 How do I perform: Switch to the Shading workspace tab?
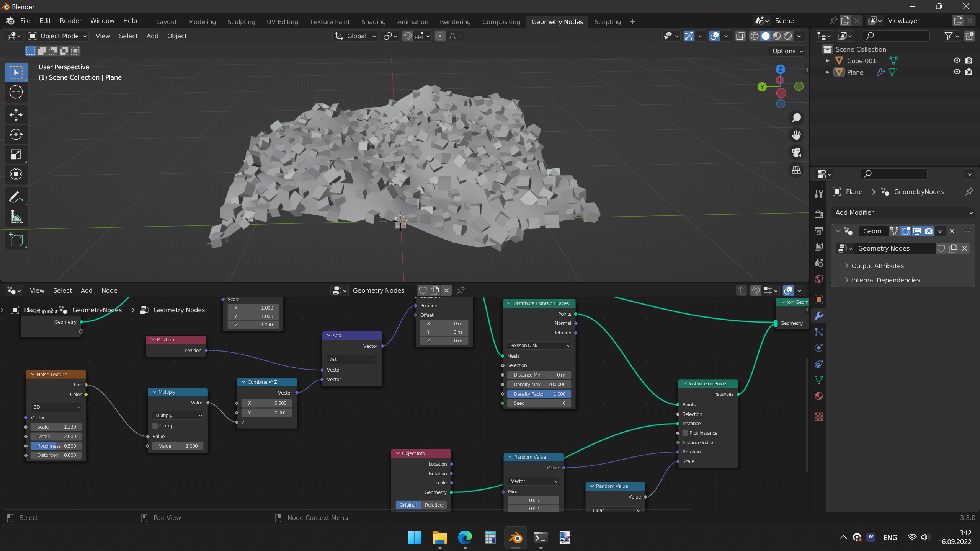coord(373,22)
